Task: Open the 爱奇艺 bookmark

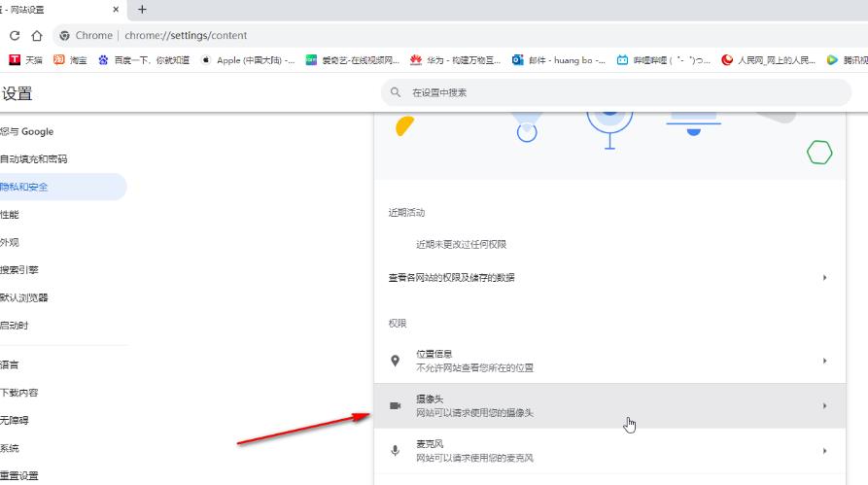Action: tap(353, 60)
